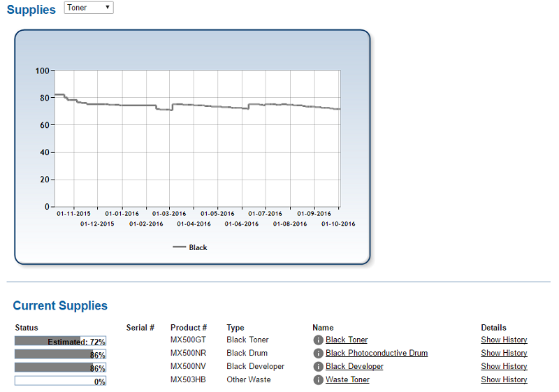The height and width of the screenshot is (392, 559).
Task: Click info icon beside Waste Toner
Action: click(x=318, y=380)
